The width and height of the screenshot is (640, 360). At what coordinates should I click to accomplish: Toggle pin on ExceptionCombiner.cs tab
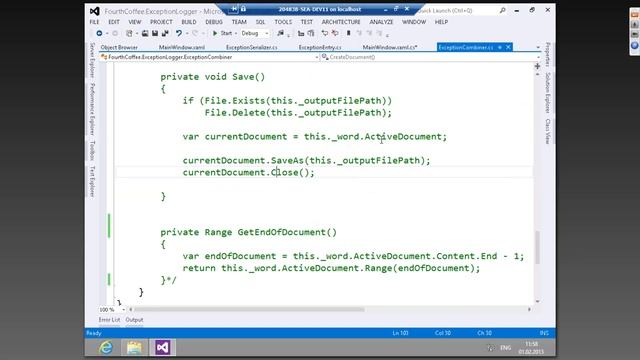[x=500, y=47]
